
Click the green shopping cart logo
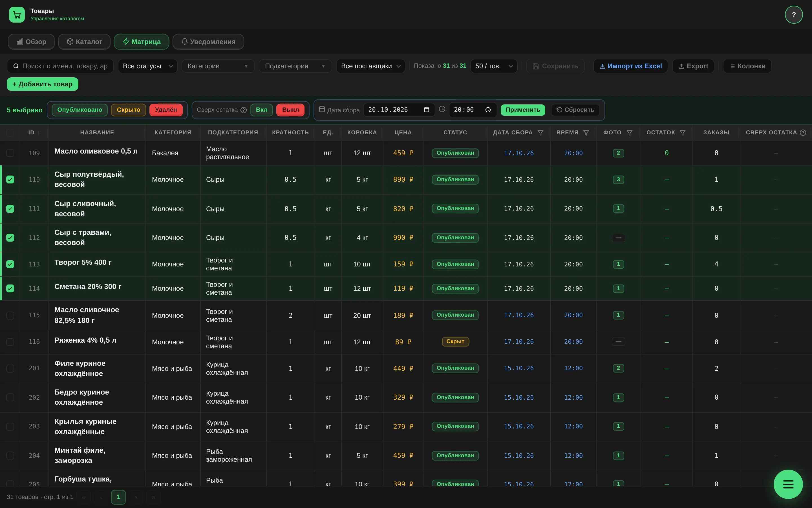point(17,15)
